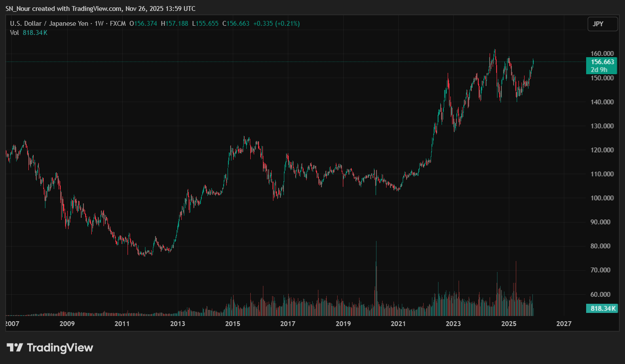Screen dimensions: 625x364
Task: Click the header text 'SN_Nour created with TradingView.com'
Action: coord(61,9)
